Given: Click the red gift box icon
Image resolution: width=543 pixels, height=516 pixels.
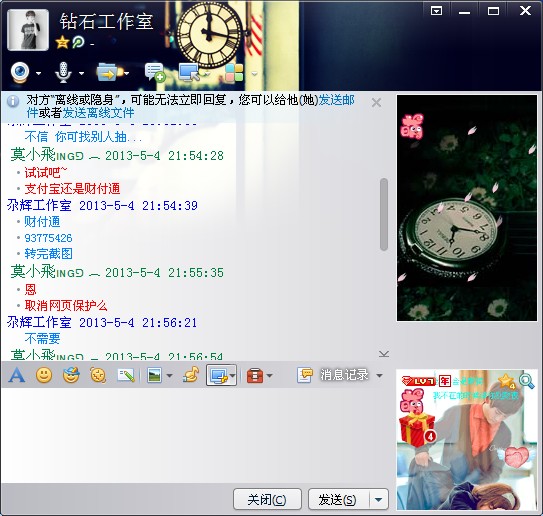Looking at the screenshot, I should [x=417, y=428].
